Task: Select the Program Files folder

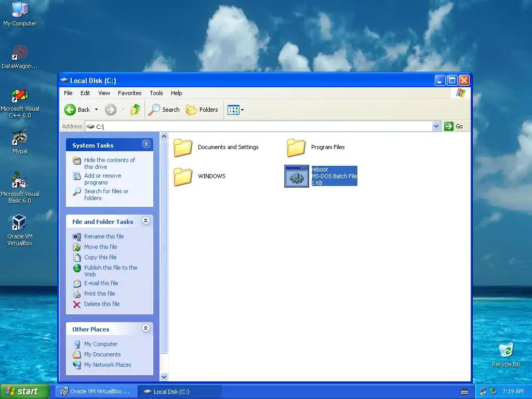Action: (315, 147)
